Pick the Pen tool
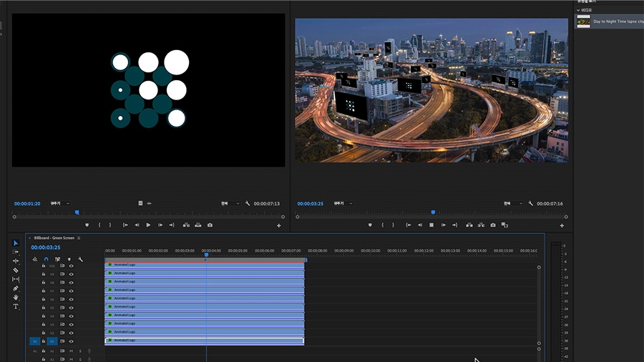The image size is (644, 362). click(16, 288)
